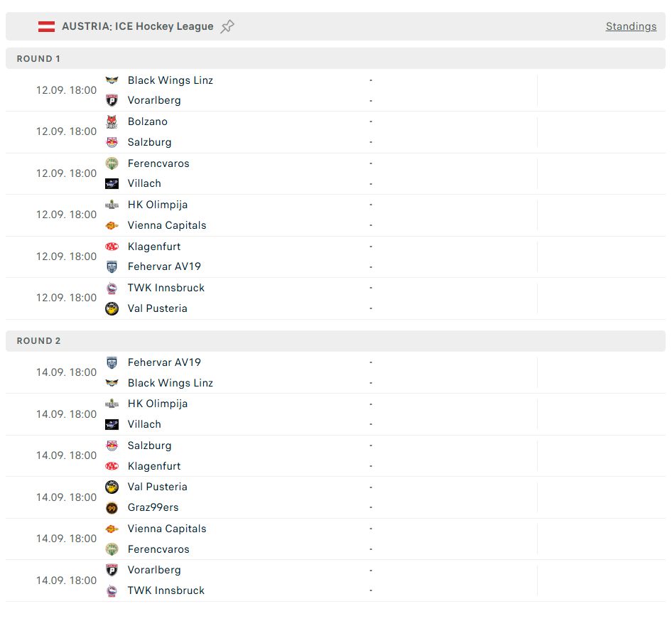The height and width of the screenshot is (621, 672).
Task: Pin the ICE Hockey League
Action: [x=227, y=26]
